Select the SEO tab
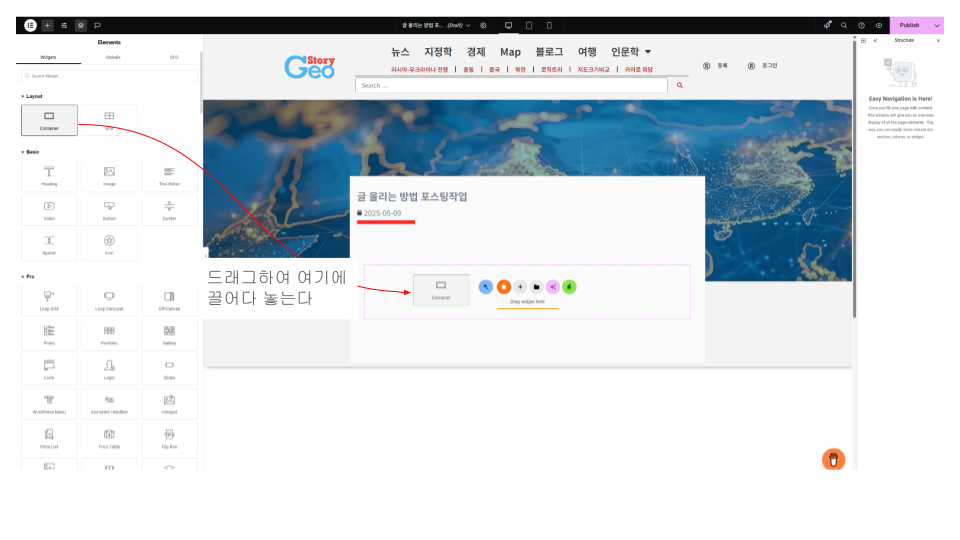The image size is (960, 540). 174,57
